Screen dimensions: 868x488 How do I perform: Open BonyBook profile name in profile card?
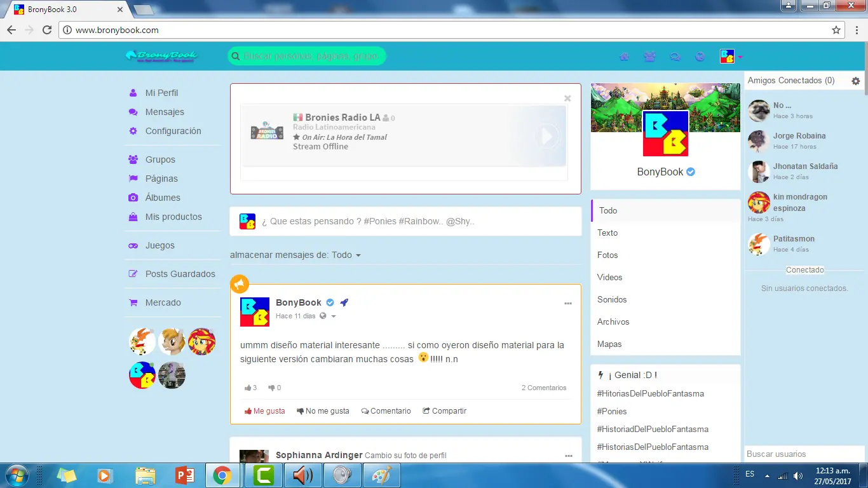point(660,172)
